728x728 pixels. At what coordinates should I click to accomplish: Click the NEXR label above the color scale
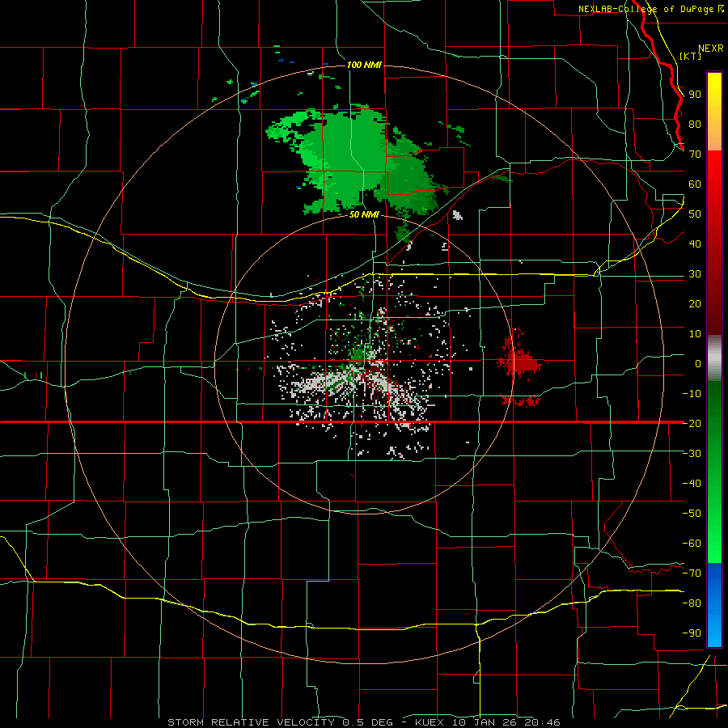[711, 49]
